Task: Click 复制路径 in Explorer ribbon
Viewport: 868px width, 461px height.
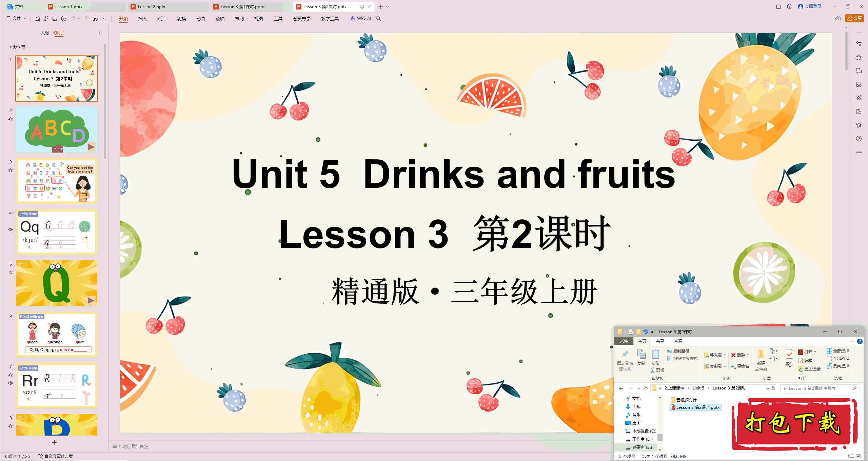Action: [x=678, y=351]
